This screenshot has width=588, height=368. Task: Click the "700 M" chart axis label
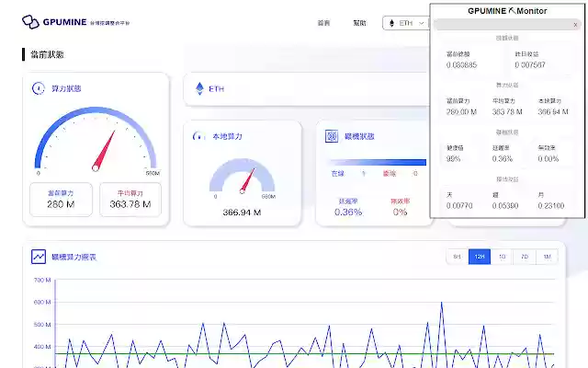click(x=42, y=280)
